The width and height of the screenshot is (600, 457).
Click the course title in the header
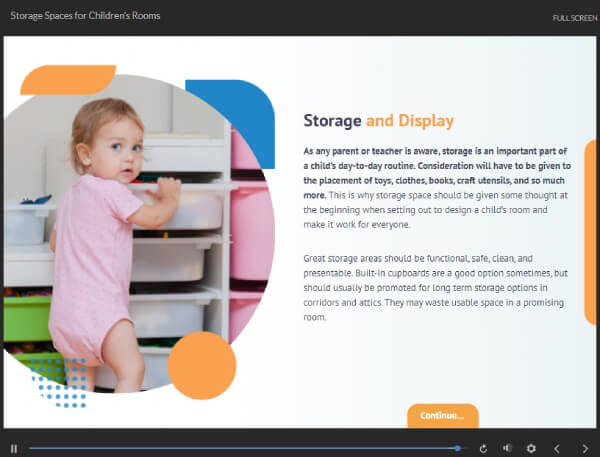coord(85,16)
